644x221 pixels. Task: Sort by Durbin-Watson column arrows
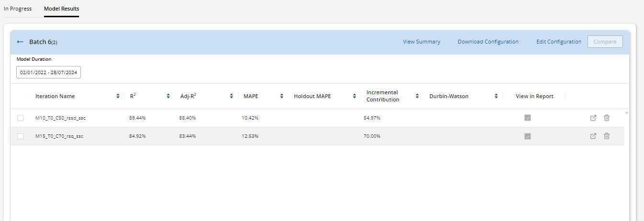pos(497,96)
